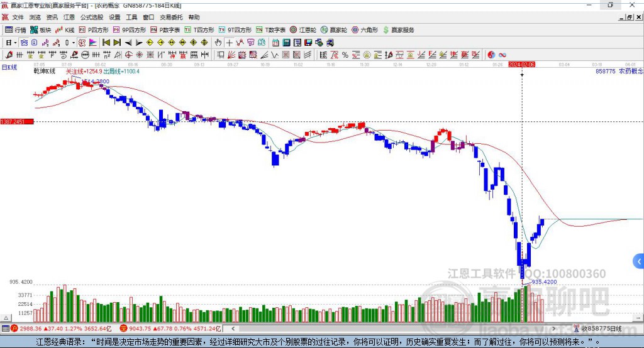
Task: Click the 关注线=1254.9 indicator text
Action: [84, 72]
